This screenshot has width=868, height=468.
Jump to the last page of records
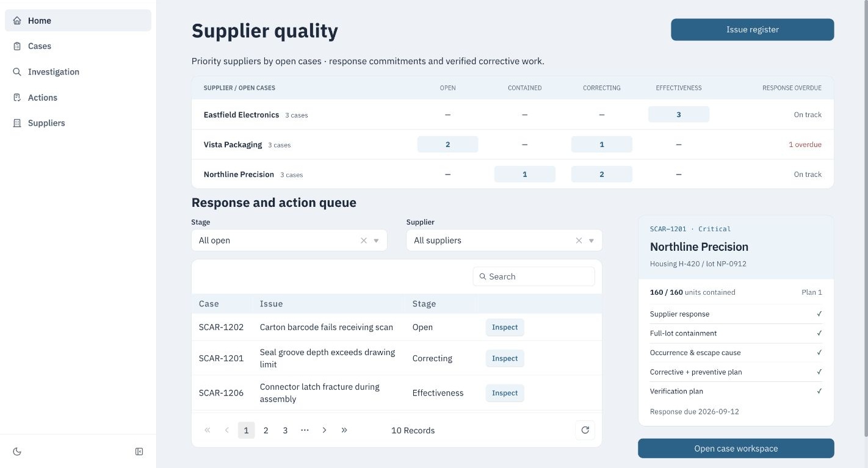pyautogui.click(x=344, y=430)
